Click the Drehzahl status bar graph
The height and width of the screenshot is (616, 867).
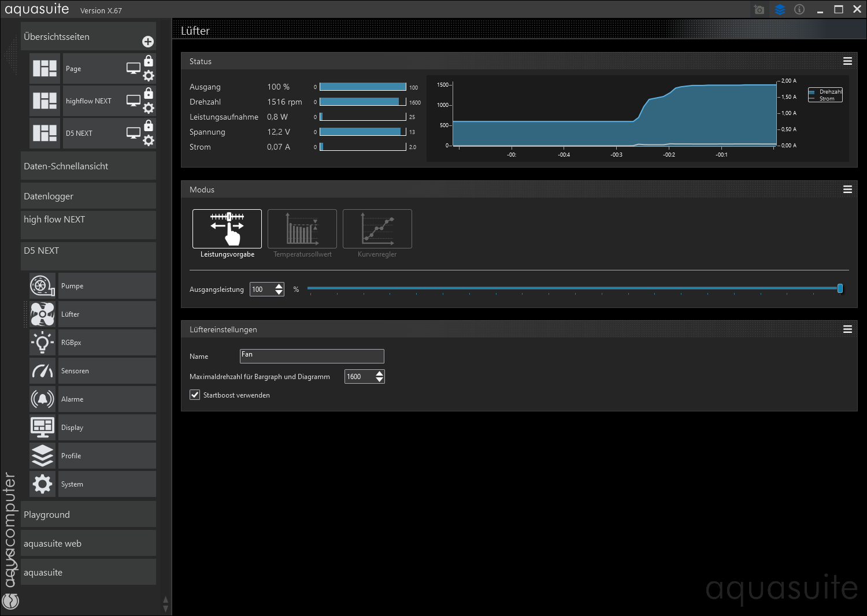[x=363, y=102]
